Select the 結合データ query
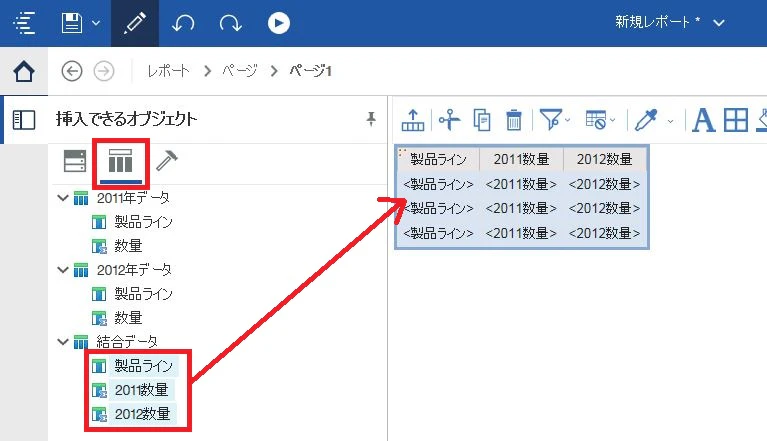Image resolution: width=767 pixels, height=441 pixels. 127,342
